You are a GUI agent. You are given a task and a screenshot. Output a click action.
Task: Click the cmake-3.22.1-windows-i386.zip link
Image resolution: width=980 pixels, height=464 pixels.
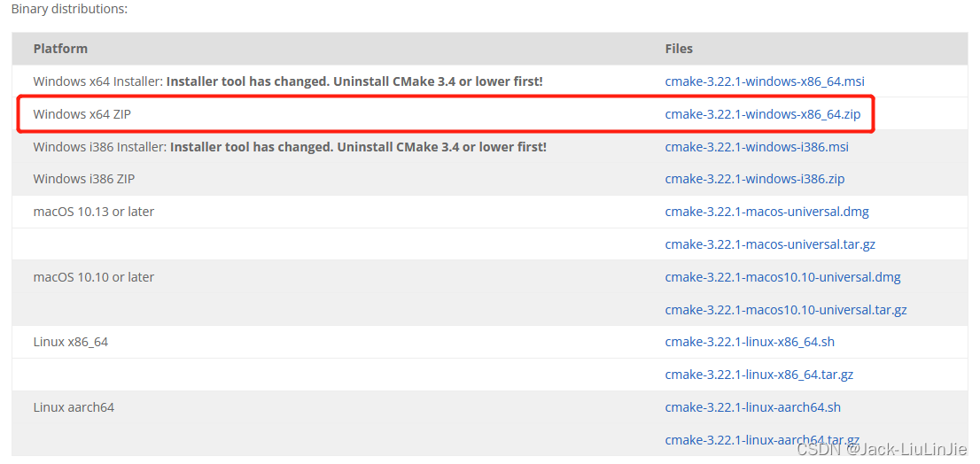pyautogui.click(x=754, y=179)
